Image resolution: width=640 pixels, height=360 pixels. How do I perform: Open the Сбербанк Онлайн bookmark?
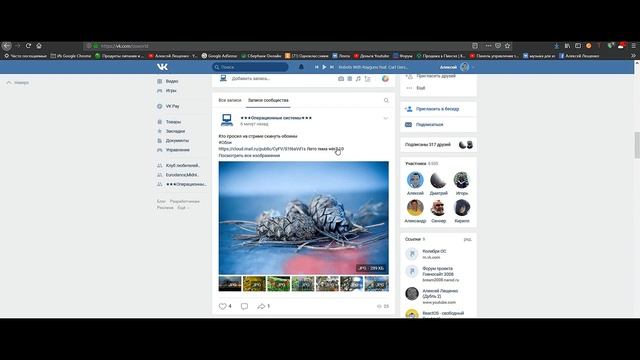point(261,56)
